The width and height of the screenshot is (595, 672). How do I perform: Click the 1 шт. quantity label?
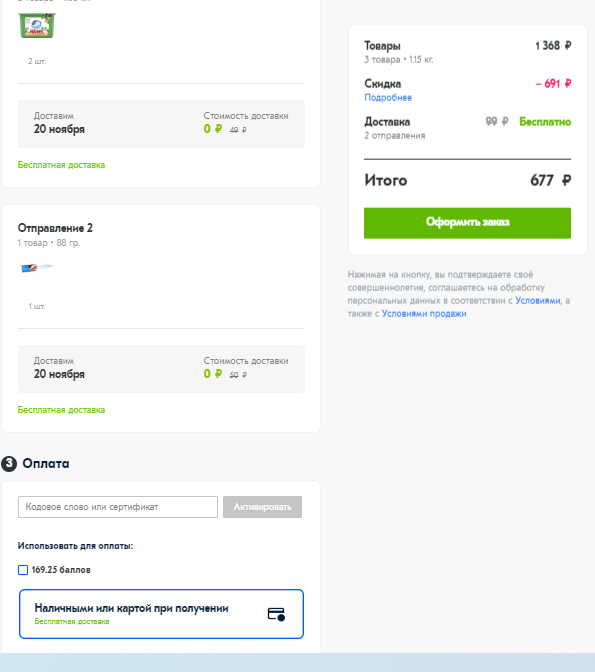click(x=37, y=306)
